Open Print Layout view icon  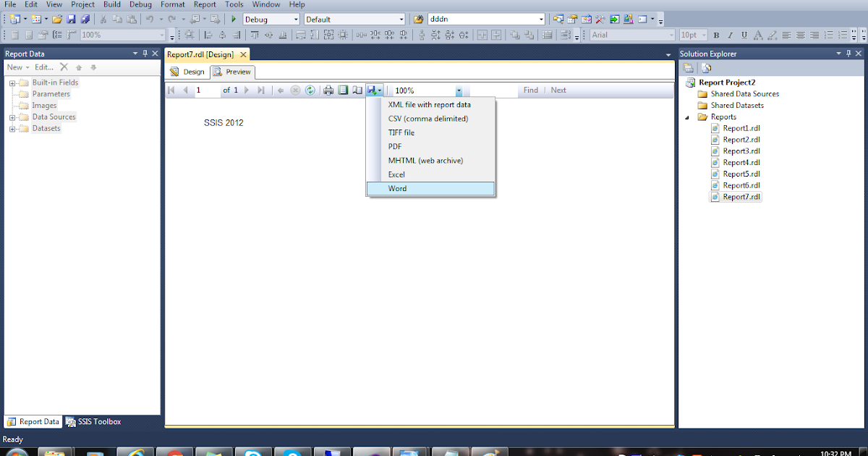[343, 90]
